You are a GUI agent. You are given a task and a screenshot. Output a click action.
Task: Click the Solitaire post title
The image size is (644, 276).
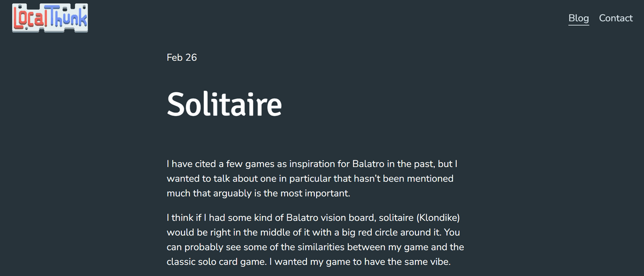(x=224, y=104)
